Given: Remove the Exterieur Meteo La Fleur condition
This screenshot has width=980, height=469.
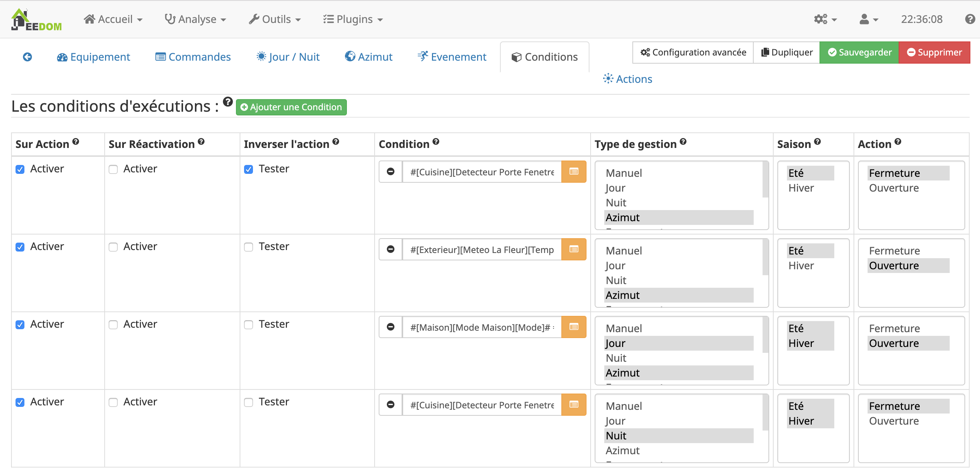Looking at the screenshot, I should click(x=390, y=249).
